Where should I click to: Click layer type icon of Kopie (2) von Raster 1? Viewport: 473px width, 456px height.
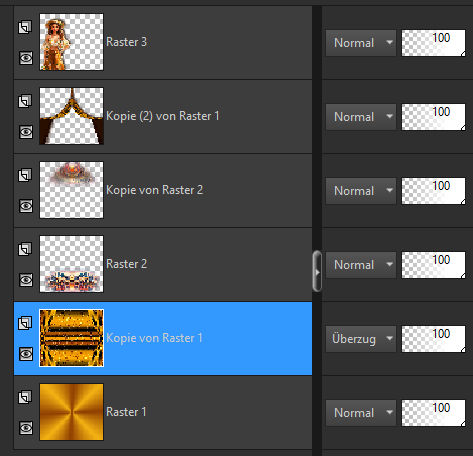pos(25,101)
